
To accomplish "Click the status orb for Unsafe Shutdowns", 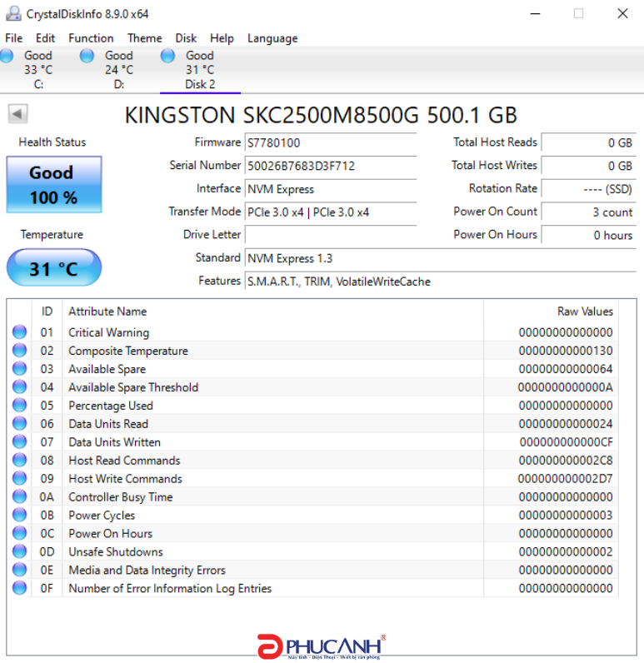I will 19,551.
